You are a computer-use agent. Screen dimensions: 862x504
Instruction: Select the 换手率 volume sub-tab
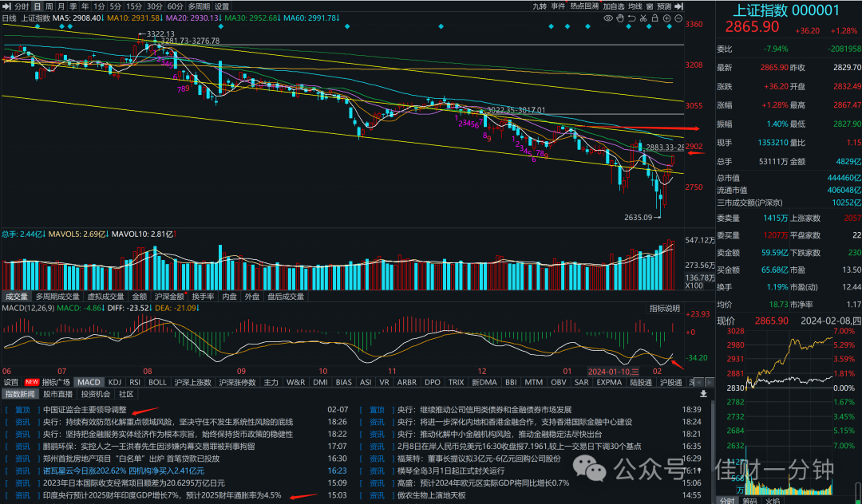(x=203, y=297)
